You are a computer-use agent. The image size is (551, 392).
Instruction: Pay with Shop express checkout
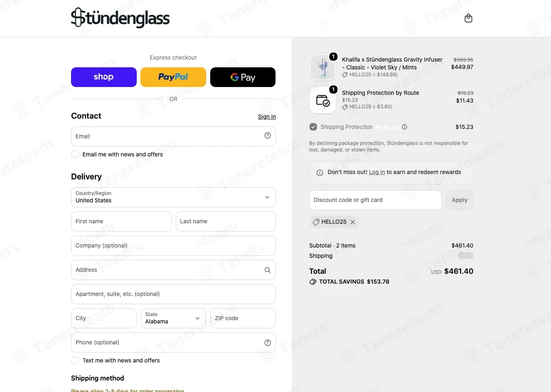pos(104,77)
